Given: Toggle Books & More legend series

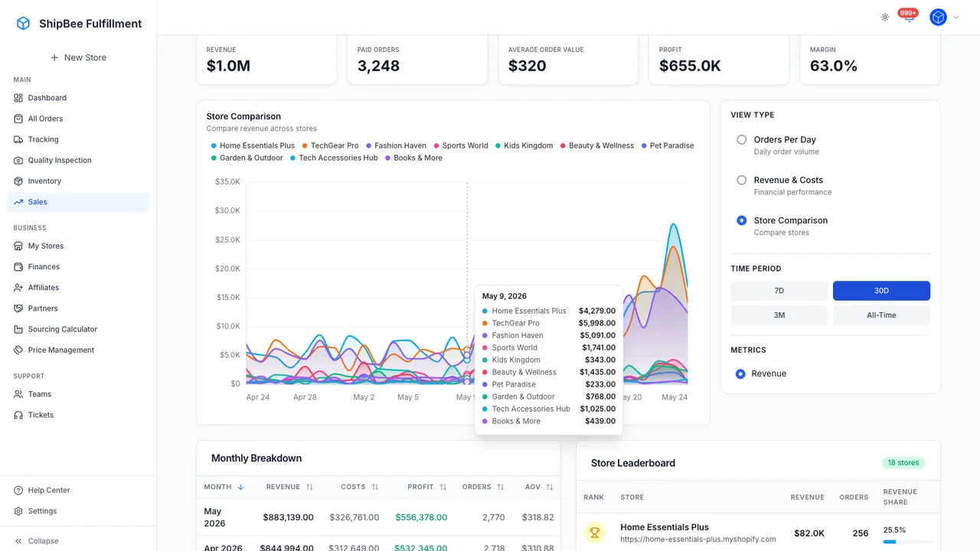Looking at the screenshot, I should pyautogui.click(x=413, y=158).
